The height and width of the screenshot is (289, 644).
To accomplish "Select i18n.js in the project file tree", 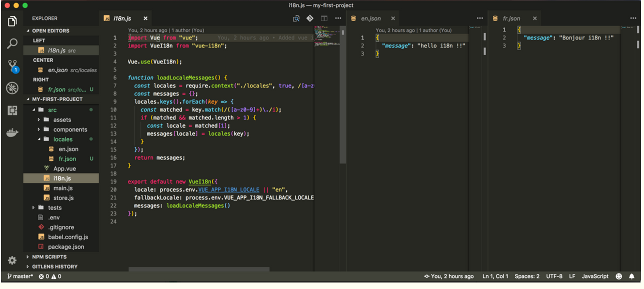I will point(61,178).
